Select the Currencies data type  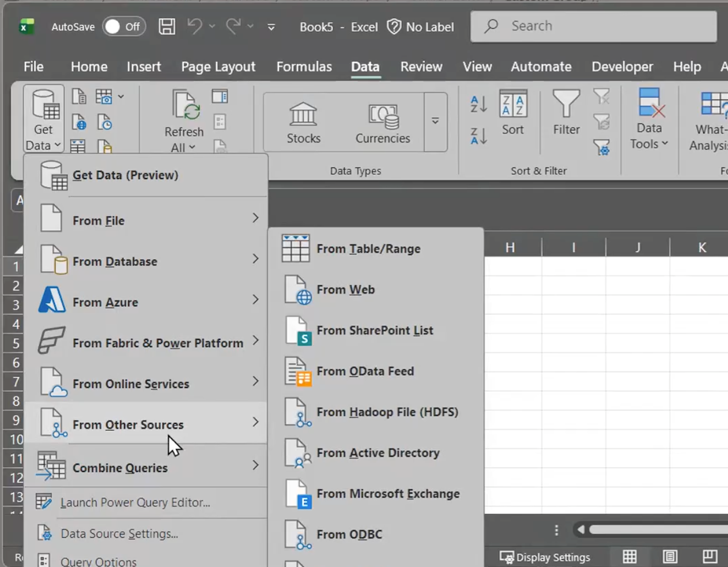383,123
